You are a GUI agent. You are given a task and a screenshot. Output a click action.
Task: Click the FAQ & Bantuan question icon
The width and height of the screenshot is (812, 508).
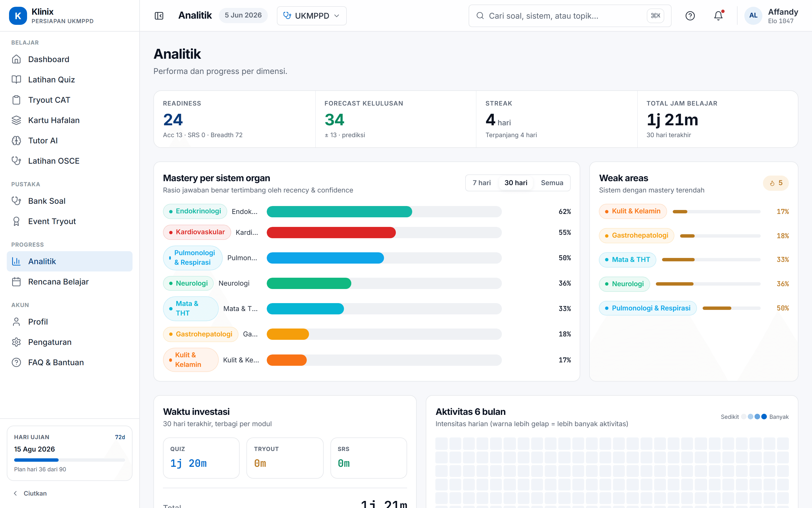click(16, 362)
